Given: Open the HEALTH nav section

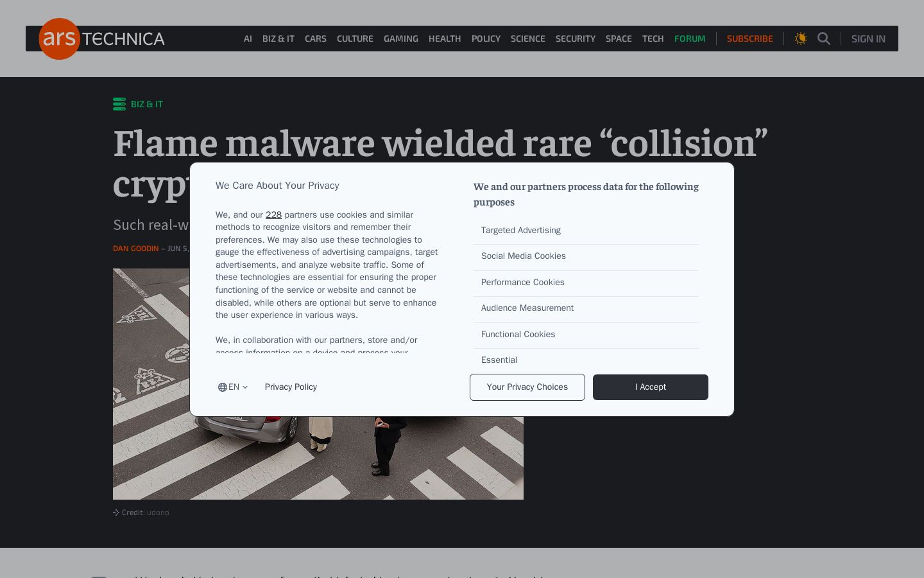Looking at the screenshot, I should point(445,39).
